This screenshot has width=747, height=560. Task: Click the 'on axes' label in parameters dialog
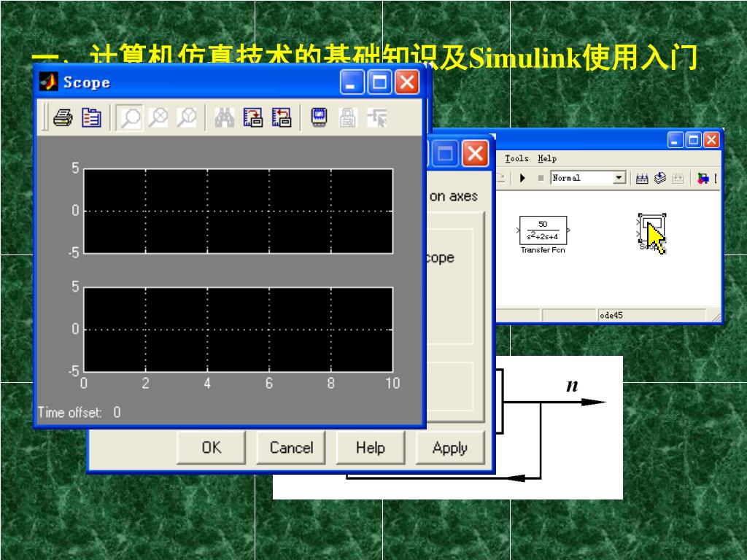click(x=454, y=196)
